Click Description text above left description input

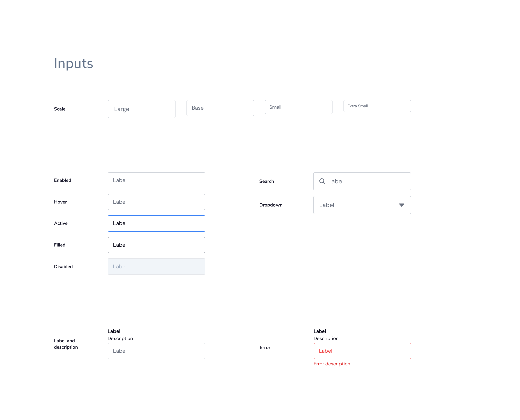click(120, 339)
